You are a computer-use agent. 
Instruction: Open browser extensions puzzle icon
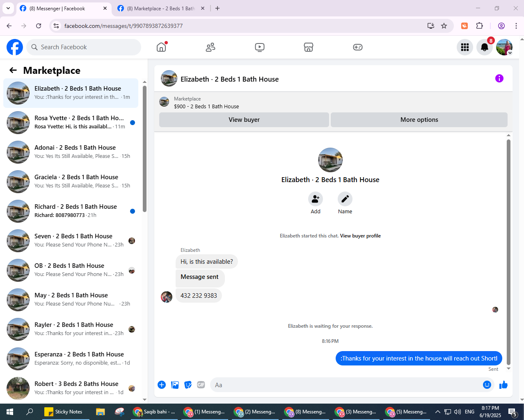(479, 26)
